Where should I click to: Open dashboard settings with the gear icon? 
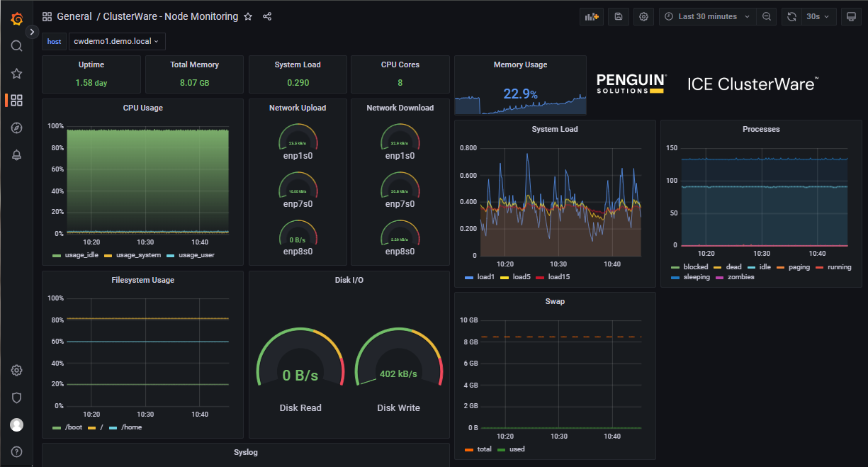(x=643, y=16)
